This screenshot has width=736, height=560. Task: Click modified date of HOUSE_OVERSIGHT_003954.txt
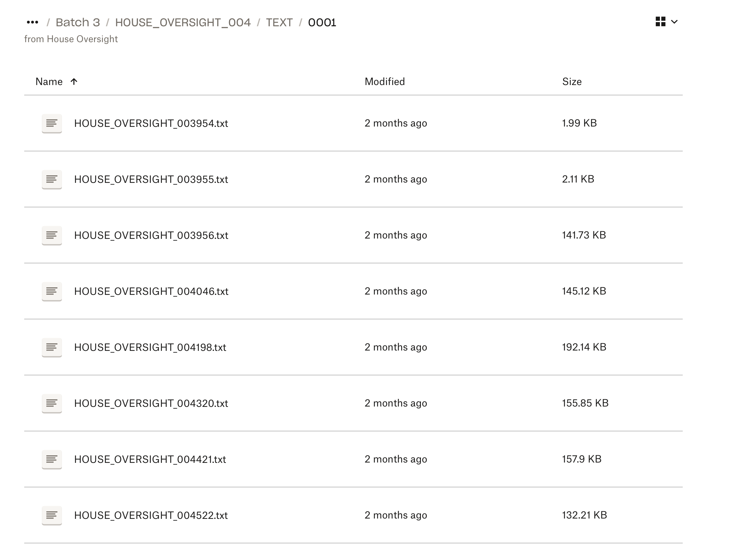click(396, 123)
